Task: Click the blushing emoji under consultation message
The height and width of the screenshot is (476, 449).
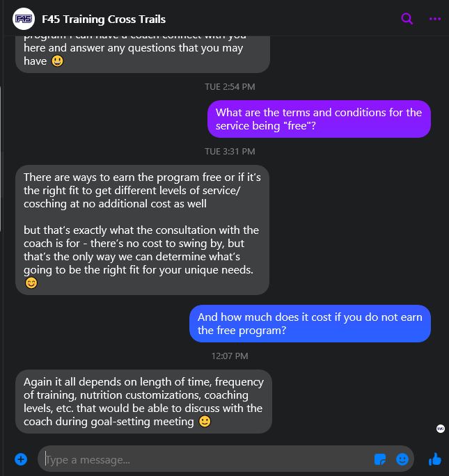Action: 31,283
